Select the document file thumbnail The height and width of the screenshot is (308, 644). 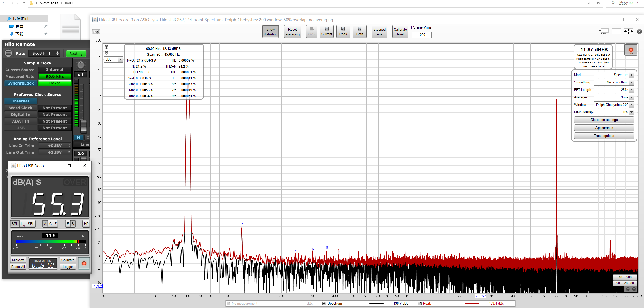point(71,27)
